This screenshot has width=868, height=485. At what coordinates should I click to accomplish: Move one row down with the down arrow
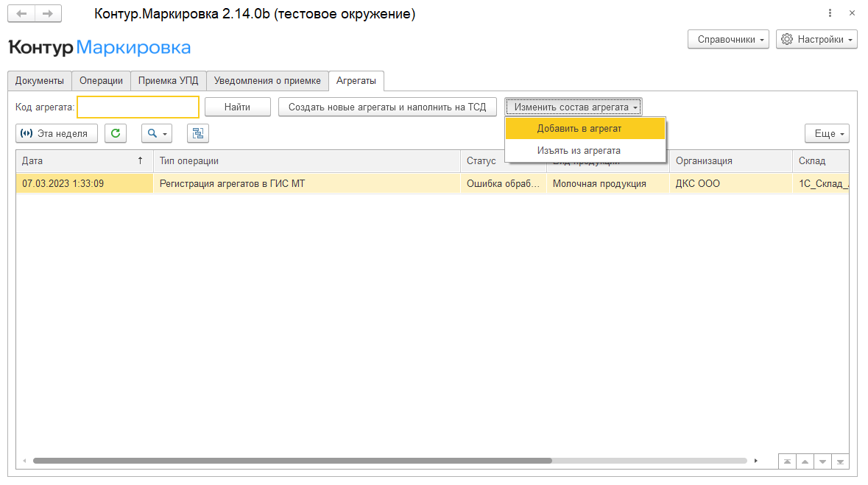tap(822, 461)
